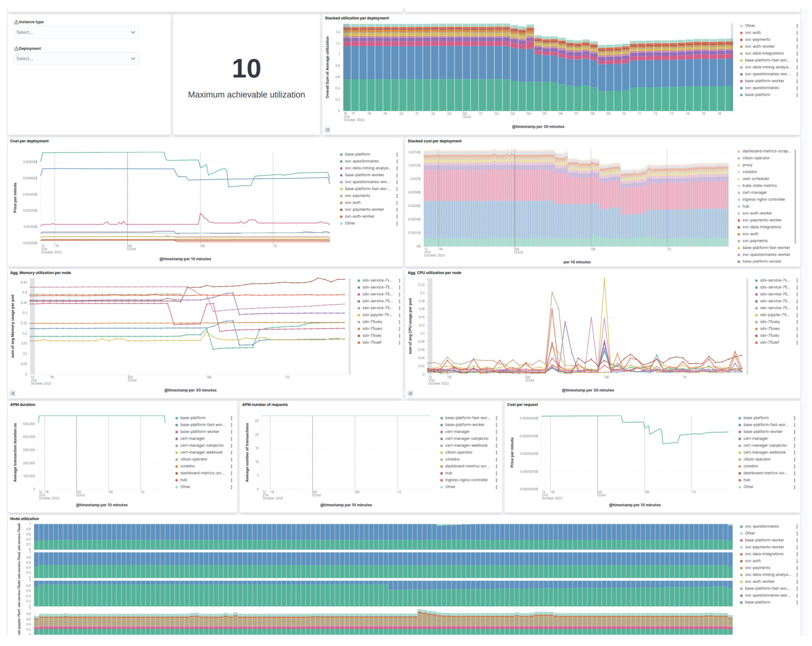Toggle legend list icon in Agg. Memory utilization panel
Image resolution: width=812 pixels, height=646 pixels.
point(13,393)
